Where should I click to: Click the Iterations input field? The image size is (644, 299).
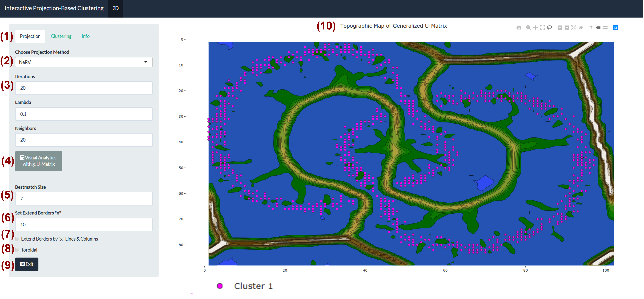point(84,88)
